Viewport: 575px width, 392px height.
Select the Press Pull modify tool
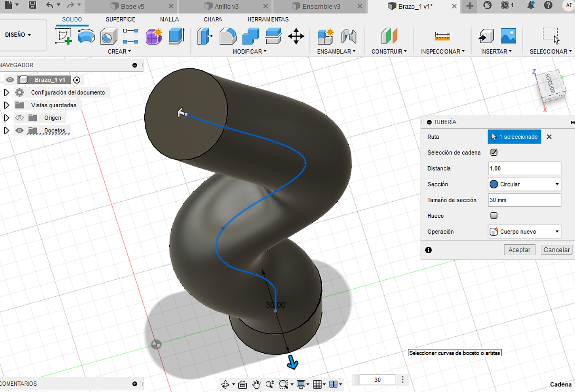(205, 36)
